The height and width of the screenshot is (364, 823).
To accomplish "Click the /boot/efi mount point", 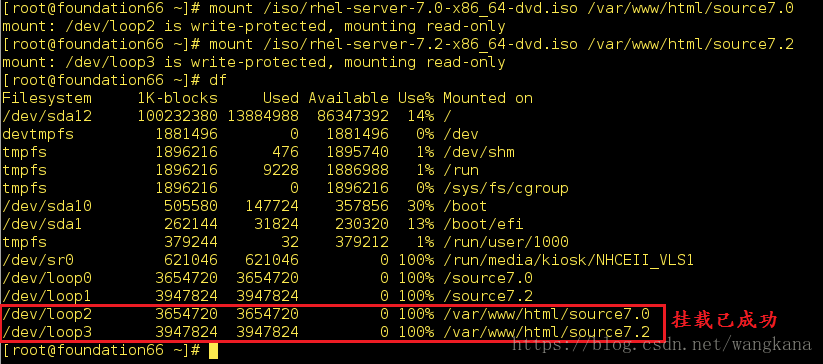I will click(483, 224).
